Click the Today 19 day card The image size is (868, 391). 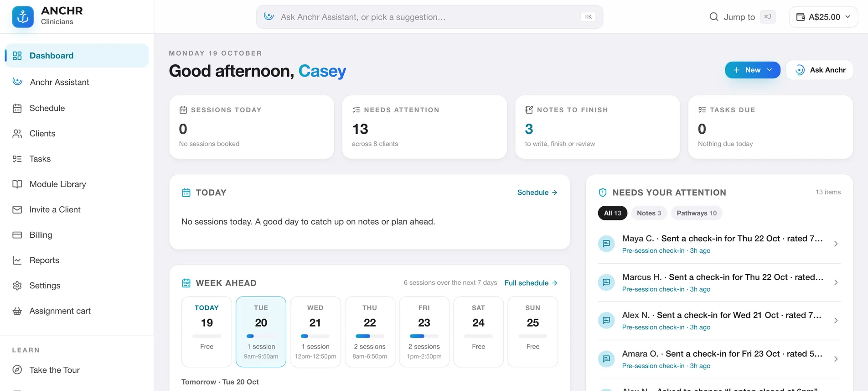[207, 332]
